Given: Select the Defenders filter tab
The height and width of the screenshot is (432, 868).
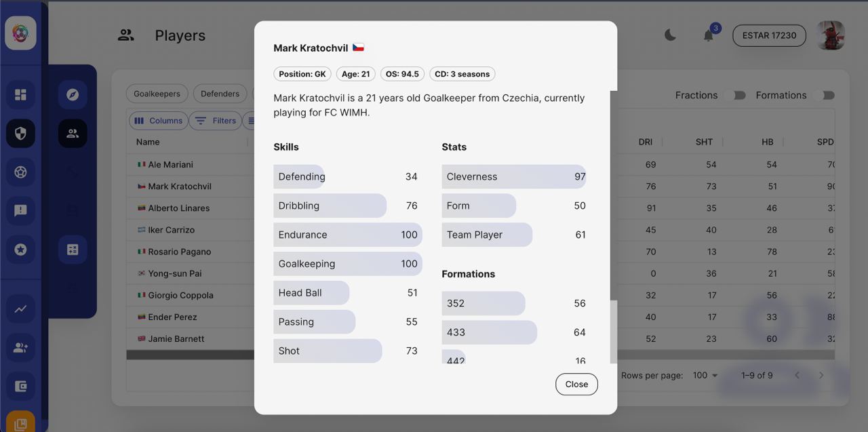Looking at the screenshot, I should coord(220,94).
